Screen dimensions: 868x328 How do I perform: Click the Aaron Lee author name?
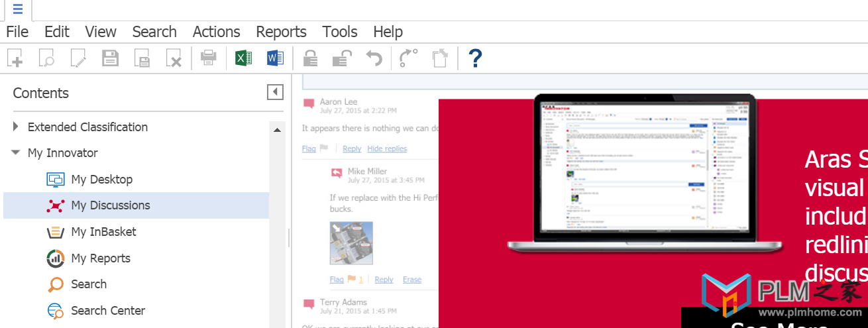(x=339, y=101)
